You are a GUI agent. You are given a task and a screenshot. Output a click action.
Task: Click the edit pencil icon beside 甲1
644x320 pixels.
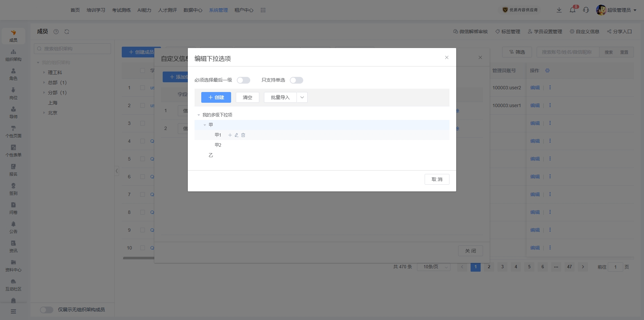click(236, 135)
